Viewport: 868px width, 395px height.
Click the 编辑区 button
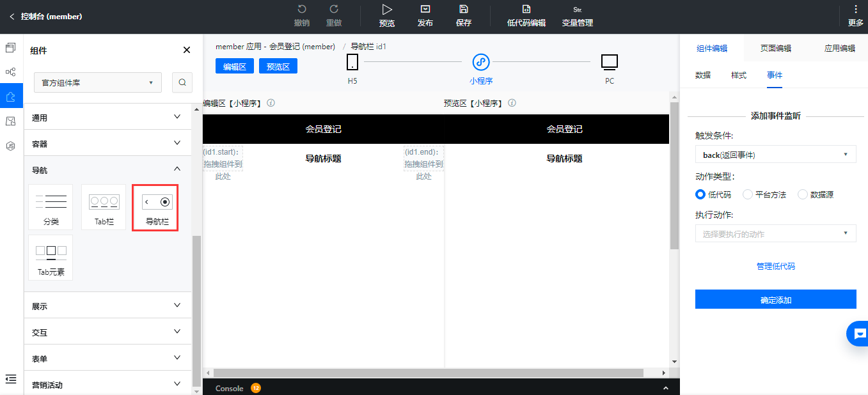[235, 66]
